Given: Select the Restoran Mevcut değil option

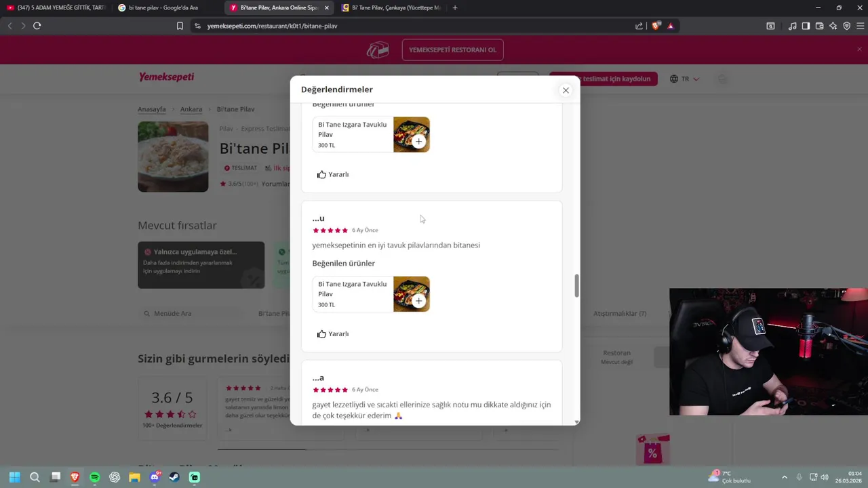Looking at the screenshot, I should click(x=617, y=357).
